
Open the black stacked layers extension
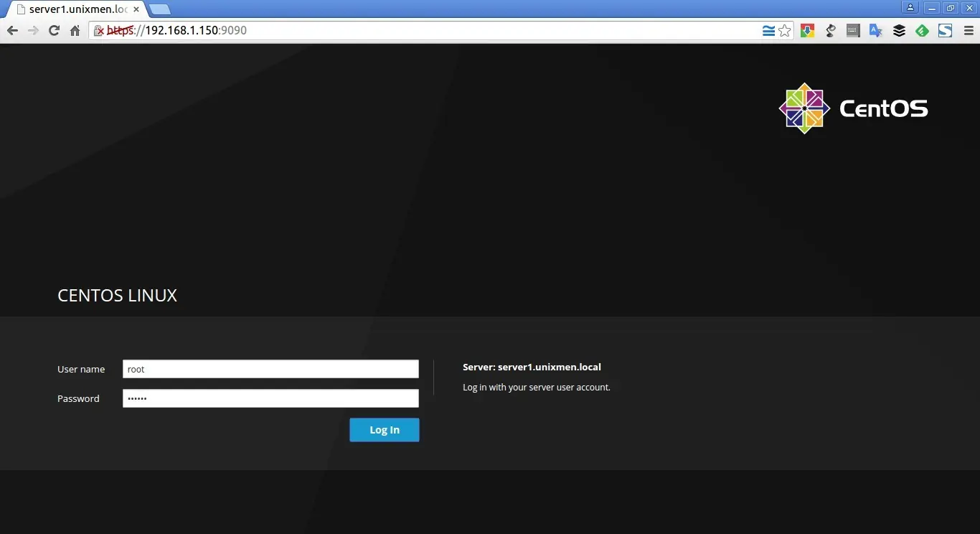[x=899, y=31]
